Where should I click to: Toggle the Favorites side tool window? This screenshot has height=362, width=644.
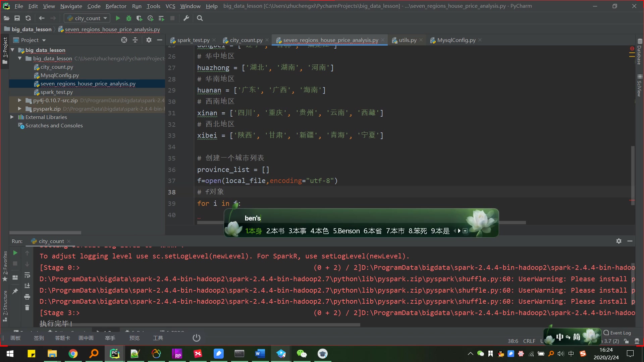tap(5, 265)
